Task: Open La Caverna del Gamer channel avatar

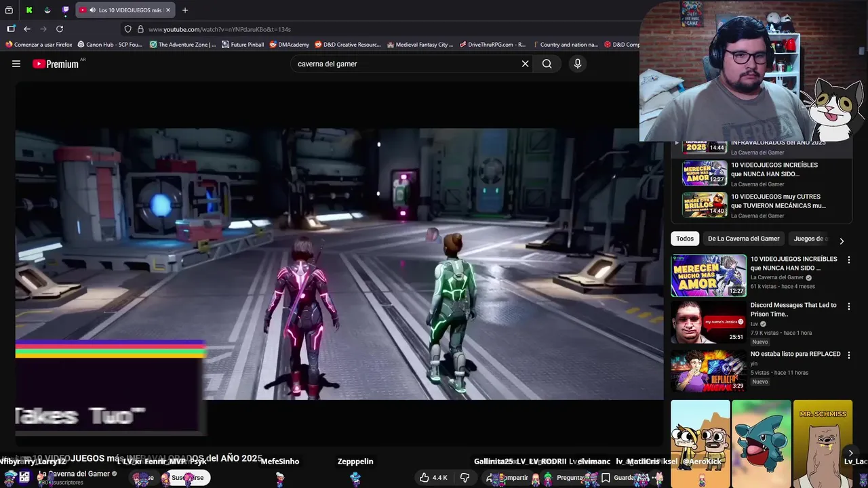Action: tap(24, 478)
